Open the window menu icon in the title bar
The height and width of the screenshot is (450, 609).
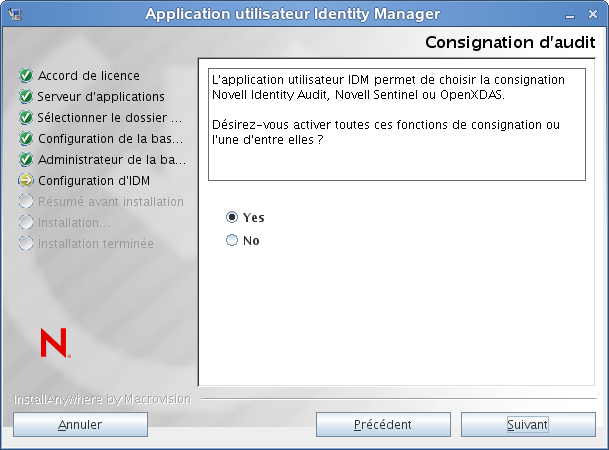pyautogui.click(x=12, y=13)
